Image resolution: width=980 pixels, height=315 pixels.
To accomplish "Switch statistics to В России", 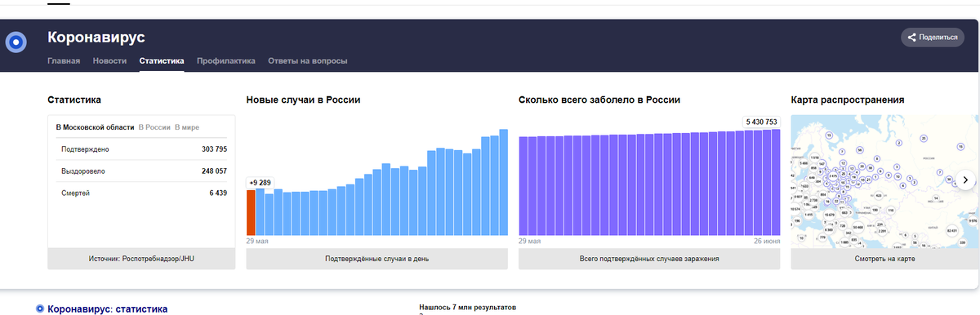I will (154, 127).
